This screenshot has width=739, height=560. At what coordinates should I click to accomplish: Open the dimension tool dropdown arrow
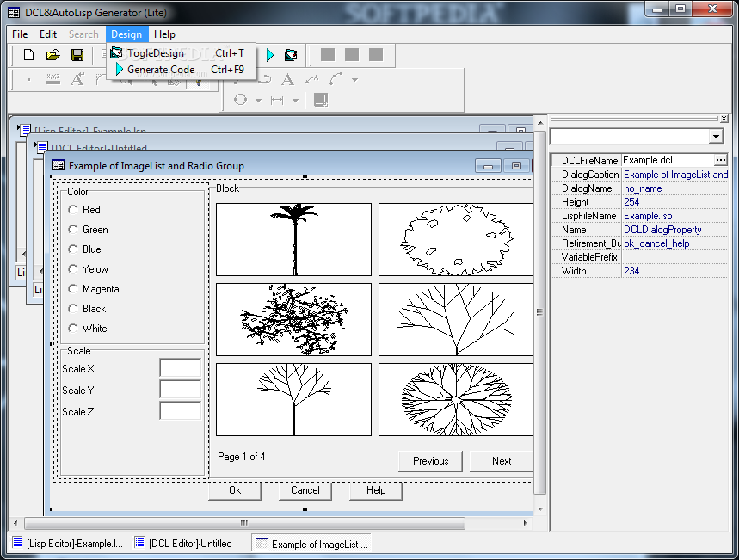295,100
